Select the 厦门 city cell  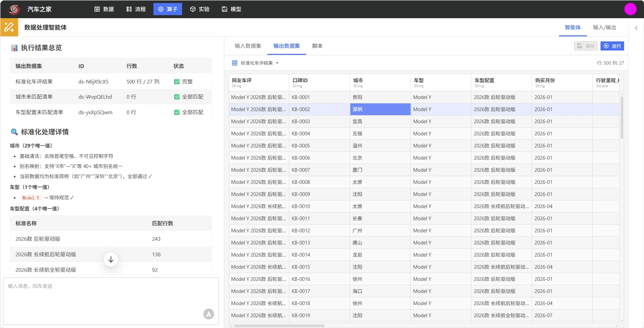point(380,170)
